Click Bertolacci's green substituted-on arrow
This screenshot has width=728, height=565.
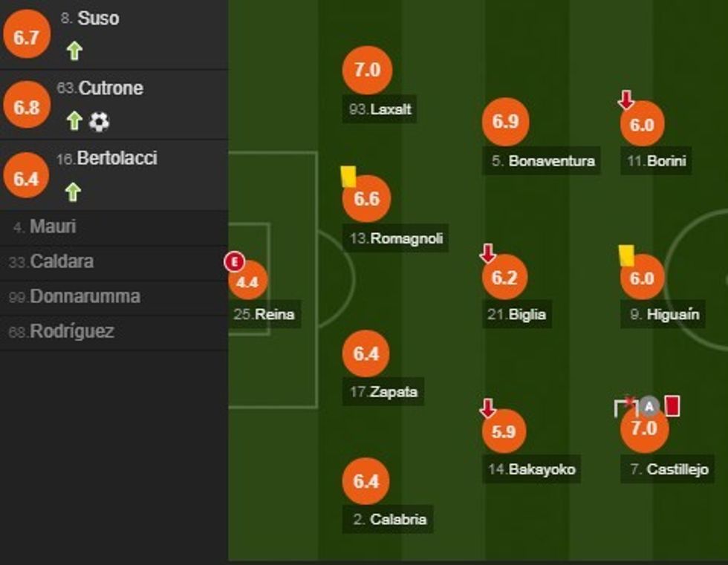coord(73,192)
